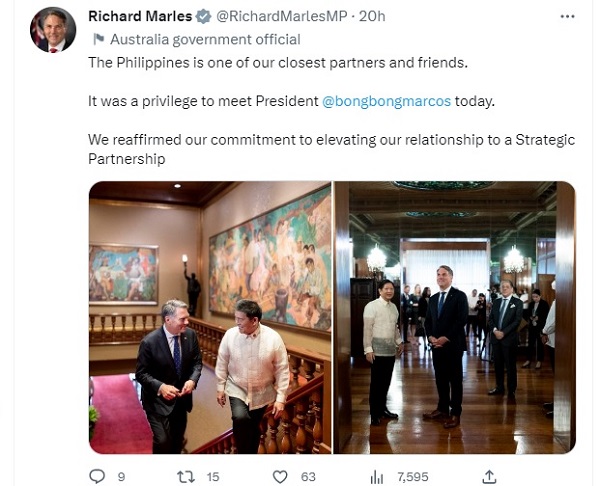Image resolution: width=600 pixels, height=486 pixels.
Task: Open the view analytics bar chart icon
Action: pos(377,477)
